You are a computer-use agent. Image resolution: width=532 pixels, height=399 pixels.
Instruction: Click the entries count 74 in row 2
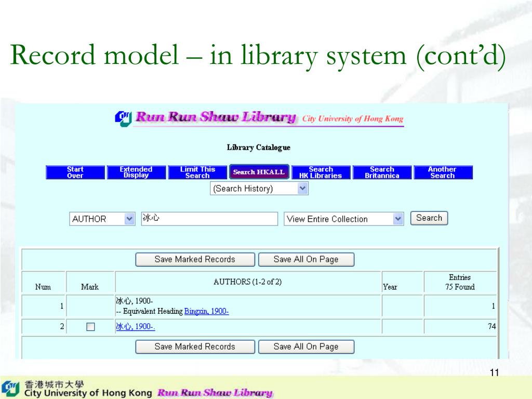[491, 326]
